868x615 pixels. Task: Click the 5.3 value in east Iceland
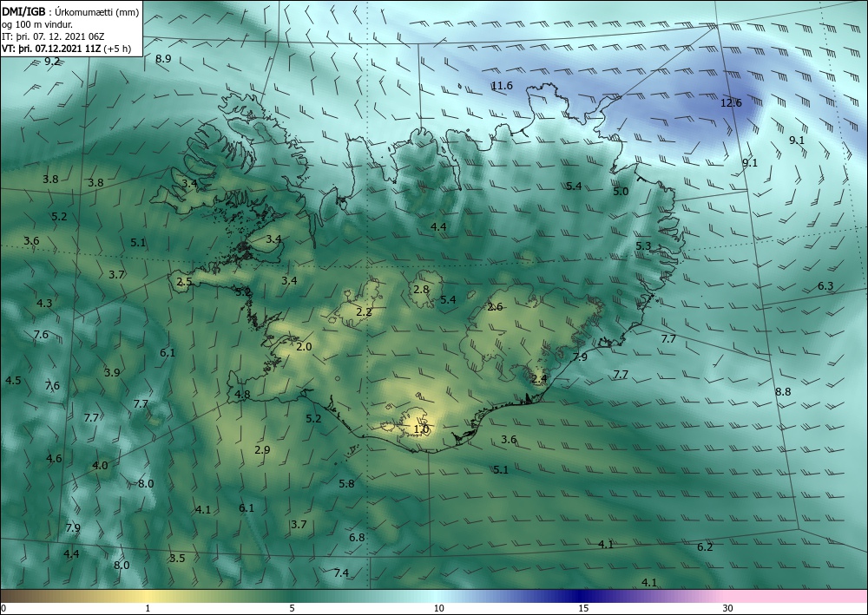[x=642, y=246]
